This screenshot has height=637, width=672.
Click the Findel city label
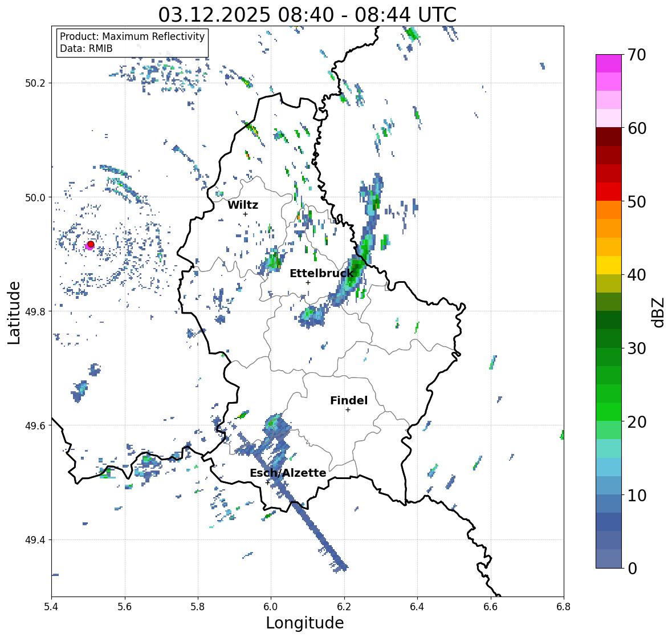349,400
